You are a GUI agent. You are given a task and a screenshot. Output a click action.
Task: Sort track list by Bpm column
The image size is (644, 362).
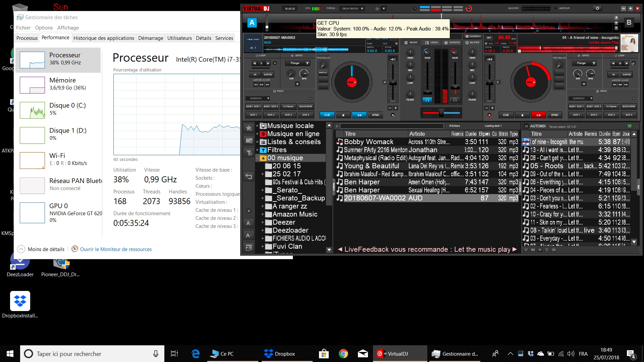tap(484, 134)
